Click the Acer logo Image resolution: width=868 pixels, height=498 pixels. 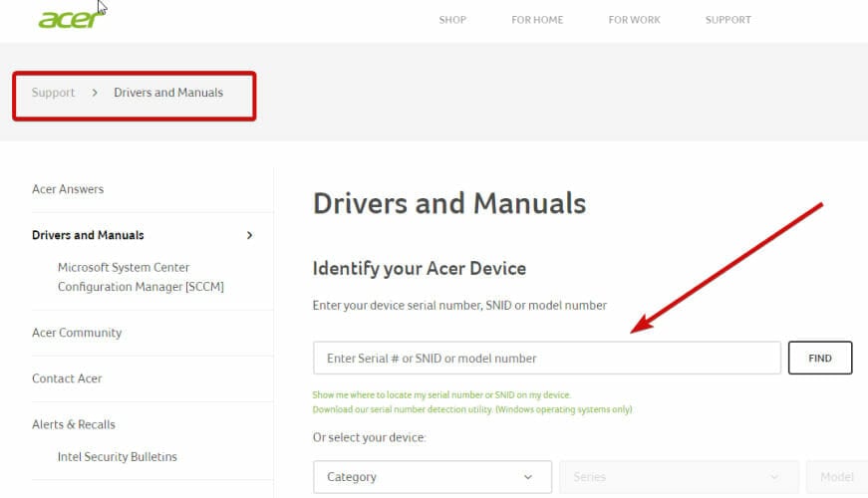pos(71,19)
